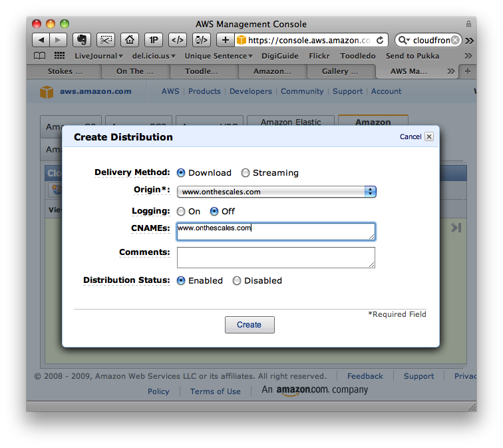Open the Amazon Elastic console tab
This screenshot has height=448, width=503.
click(291, 122)
